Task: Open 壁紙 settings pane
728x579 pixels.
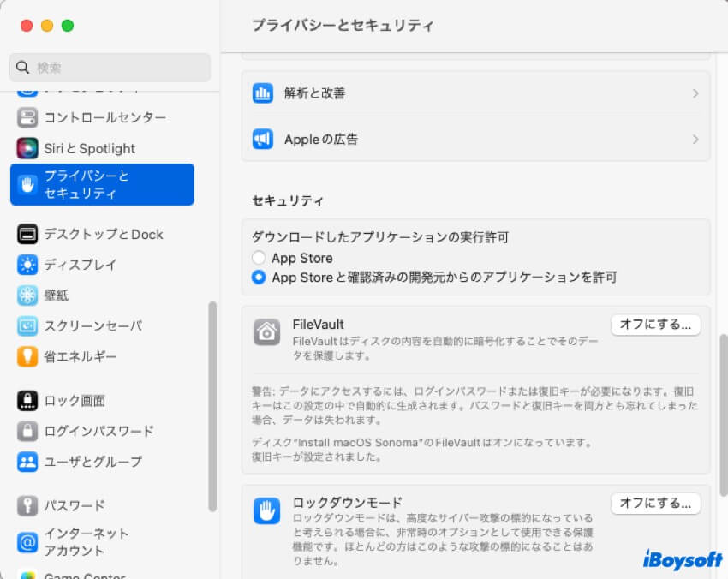Action: [102, 295]
